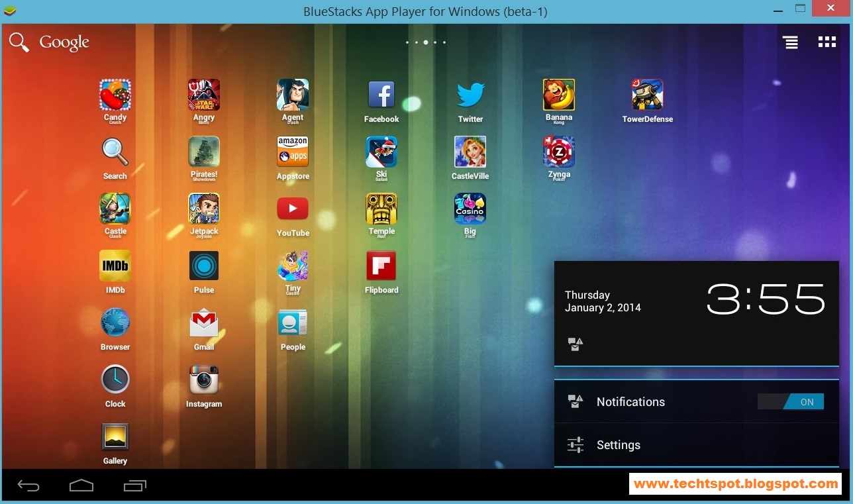Open the Agent Dash game
This screenshot has height=504, width=853.
click(293, 95)
